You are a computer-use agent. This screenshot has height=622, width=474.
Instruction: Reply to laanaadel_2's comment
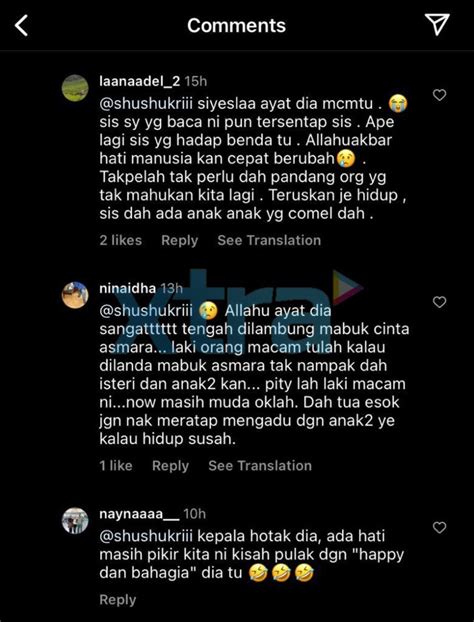point(179,240)
